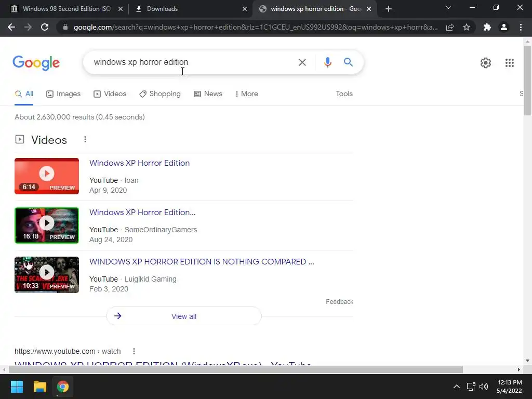The image size is (532, 399).
Task: Play the 10:33 video thumbnail
Action: [x=47, y=275]
